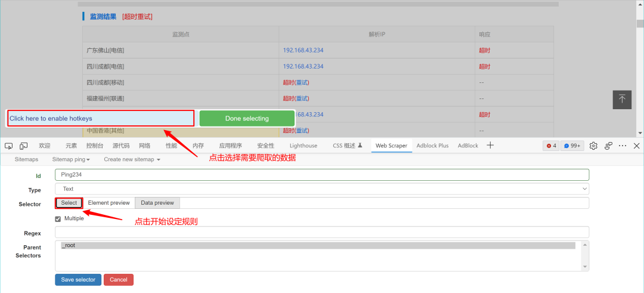Switch to the AdBlock tab
The height and width of the screenshot is (293, 644).
pos(468,146)
